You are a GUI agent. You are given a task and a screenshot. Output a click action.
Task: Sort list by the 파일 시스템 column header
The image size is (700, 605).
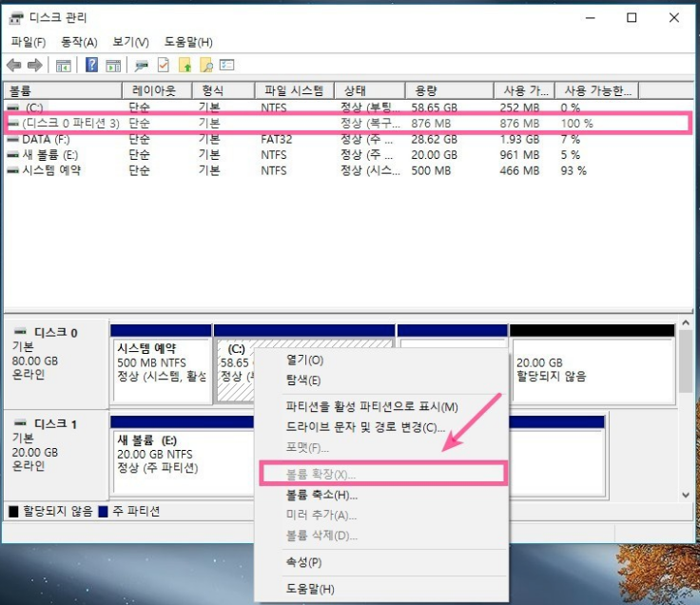pyautogui.click(x=293, y=91)
